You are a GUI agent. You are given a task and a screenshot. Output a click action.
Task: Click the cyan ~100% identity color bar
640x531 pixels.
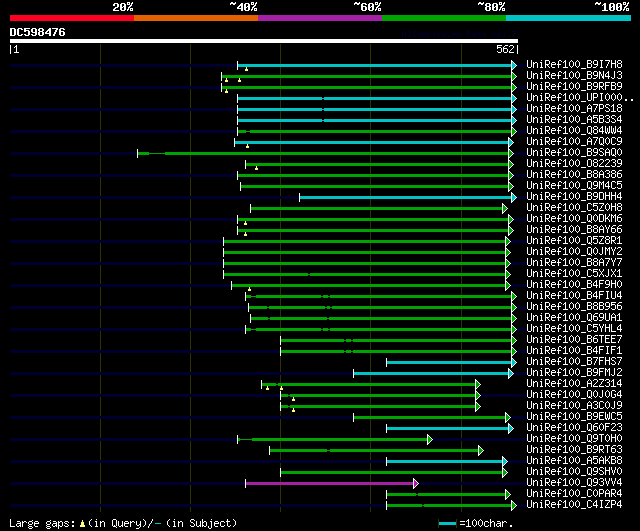(569, 18)
